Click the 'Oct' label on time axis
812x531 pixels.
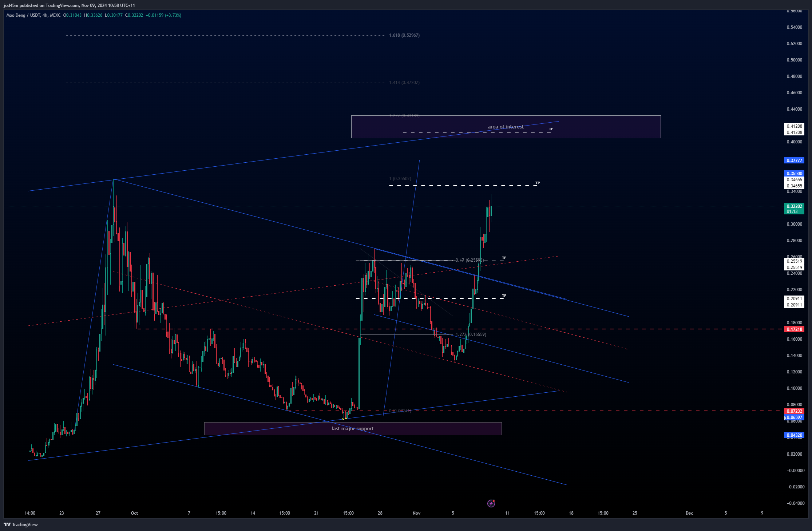click(134, 513)
